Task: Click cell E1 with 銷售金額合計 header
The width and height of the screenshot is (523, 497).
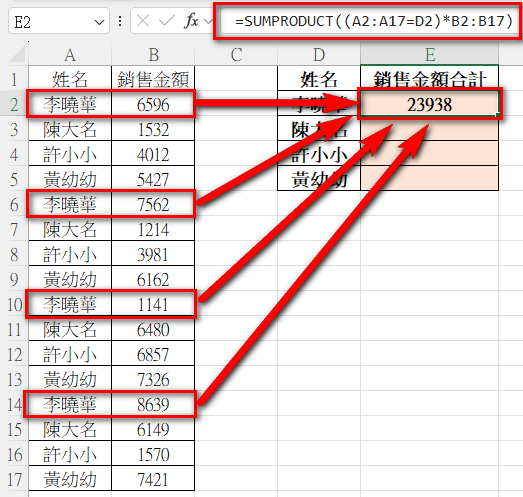Action: pyautogui.click(x=430, y=79)
